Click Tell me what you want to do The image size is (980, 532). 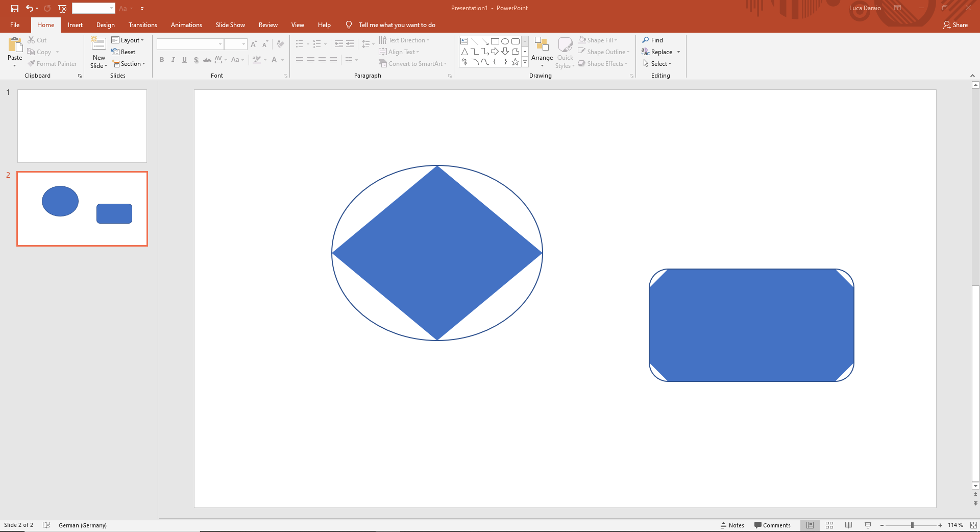(x=397, y=25)
